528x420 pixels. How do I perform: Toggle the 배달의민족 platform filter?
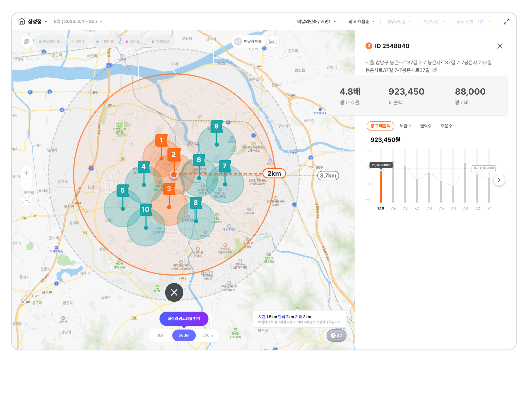[49, 42]
